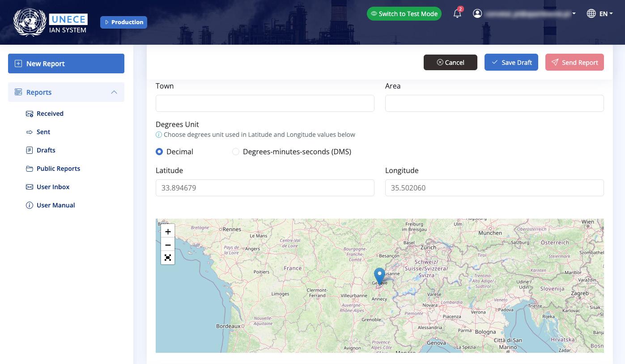Click Rennes on the map

tap(232, 229)
